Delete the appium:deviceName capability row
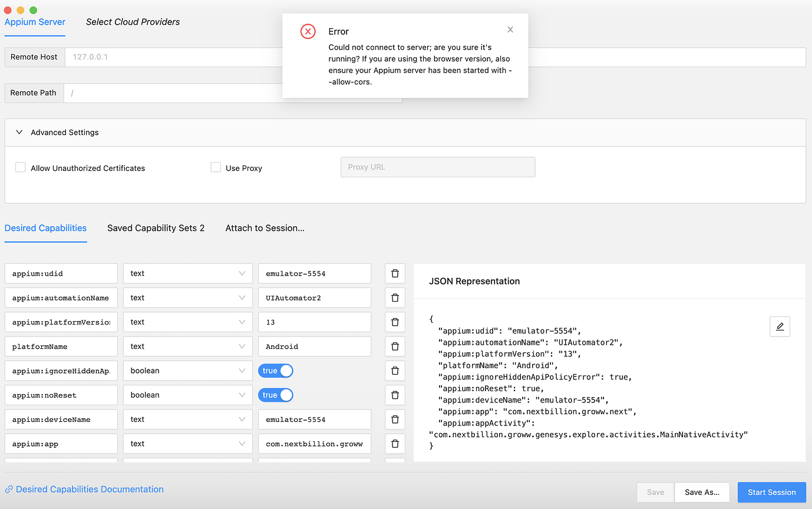Image resolution: width=812 pixels, height=509 pixels. point(395,419)
